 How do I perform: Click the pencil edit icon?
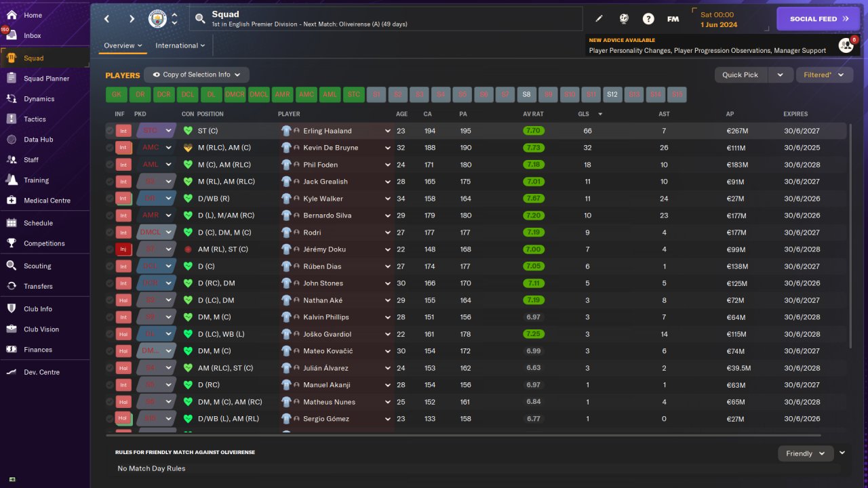click(x=599, y=19)
